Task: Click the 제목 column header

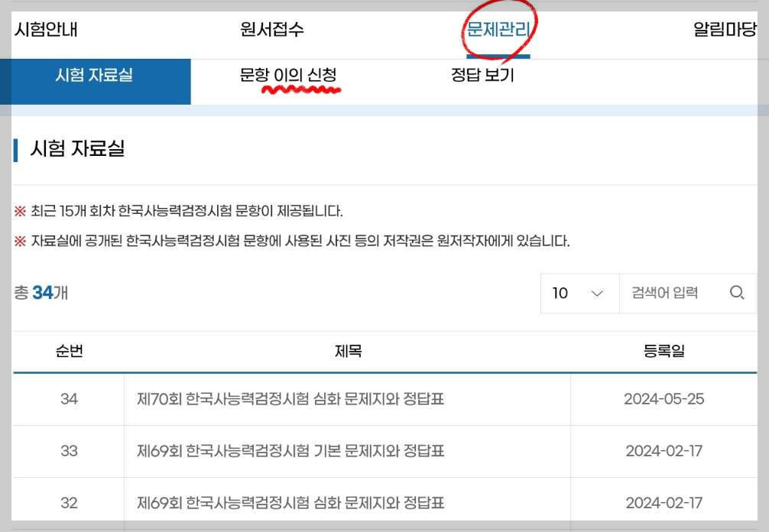Action: click(x=348, y=351)
